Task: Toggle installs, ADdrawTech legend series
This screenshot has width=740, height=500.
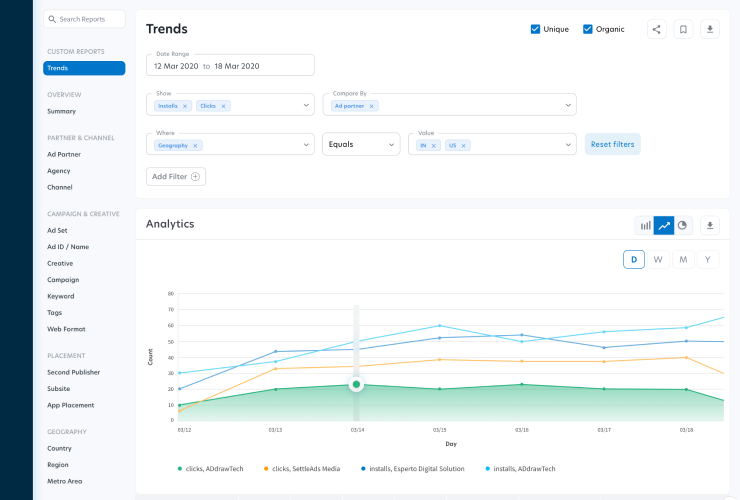Action: click(521, 469)
